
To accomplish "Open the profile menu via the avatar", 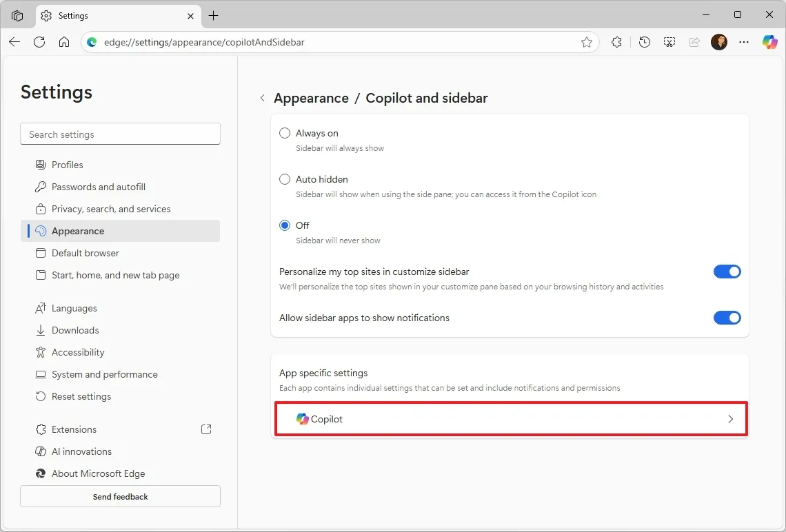I will [719, 42].
